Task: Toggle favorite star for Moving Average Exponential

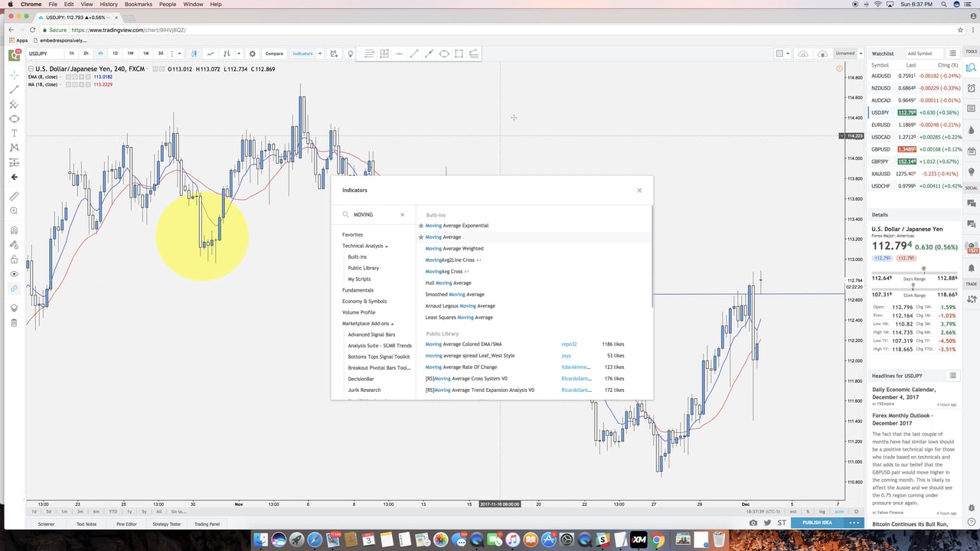Action: [x=421, y=226]
